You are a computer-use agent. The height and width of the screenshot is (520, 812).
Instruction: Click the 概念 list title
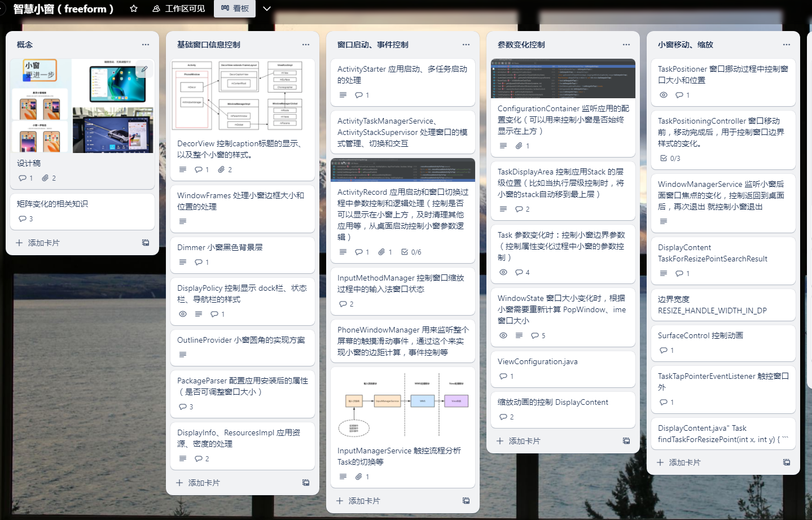[x=25, y=45]
